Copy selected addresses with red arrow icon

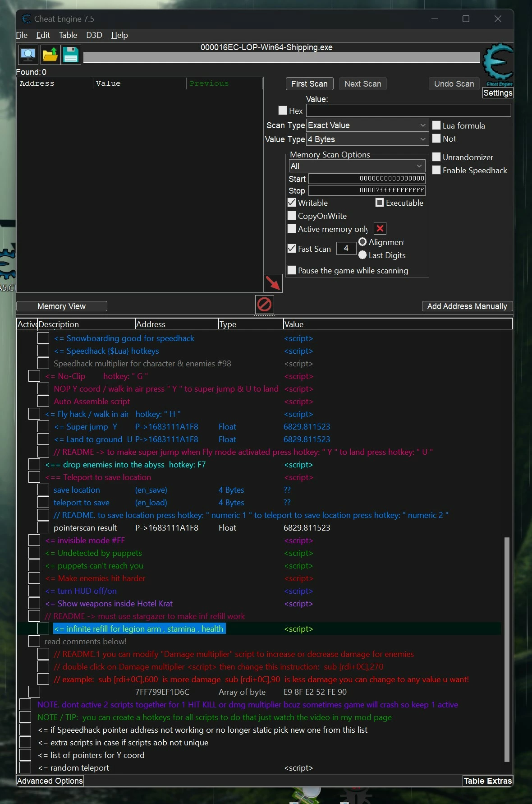(x=273, y=283)
